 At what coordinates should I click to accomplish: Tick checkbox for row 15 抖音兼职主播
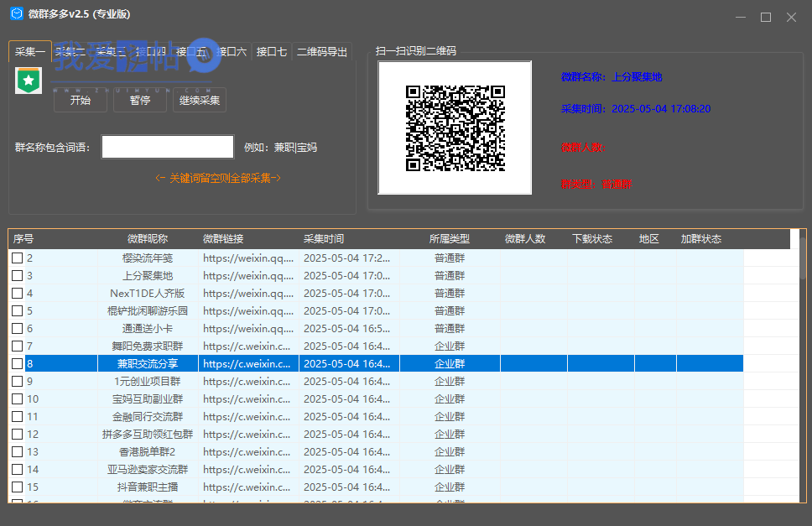coord(17,487)
